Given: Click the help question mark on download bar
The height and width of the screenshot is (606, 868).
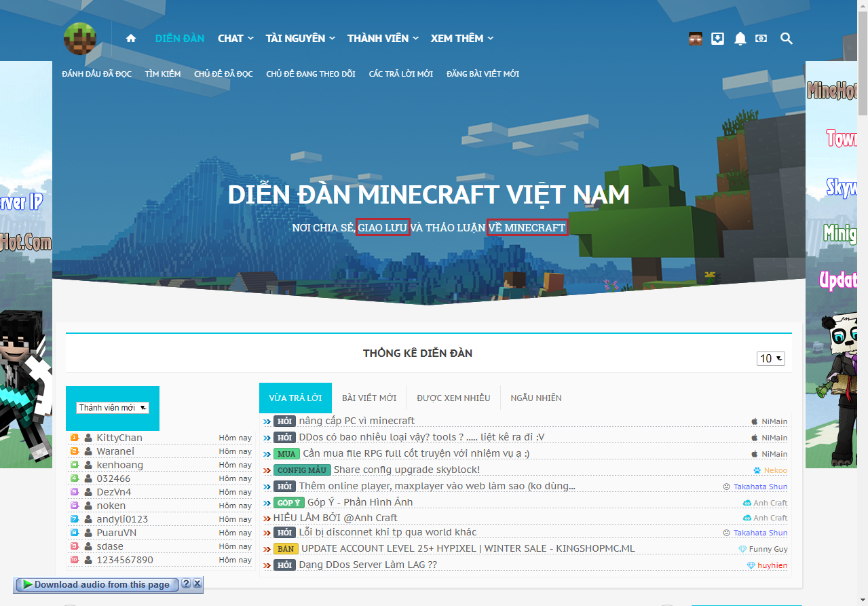Looking at the screenshot, I should 185,584.
